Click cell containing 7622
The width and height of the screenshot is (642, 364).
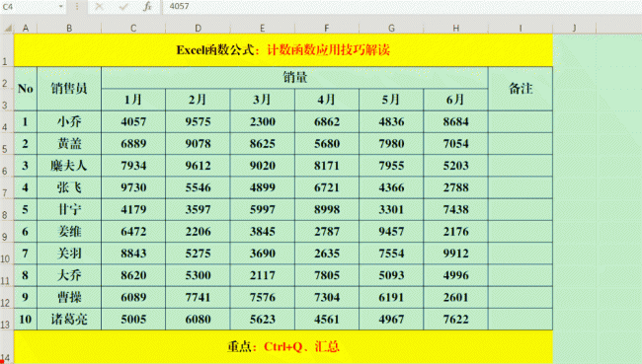(x=455, y=320)
